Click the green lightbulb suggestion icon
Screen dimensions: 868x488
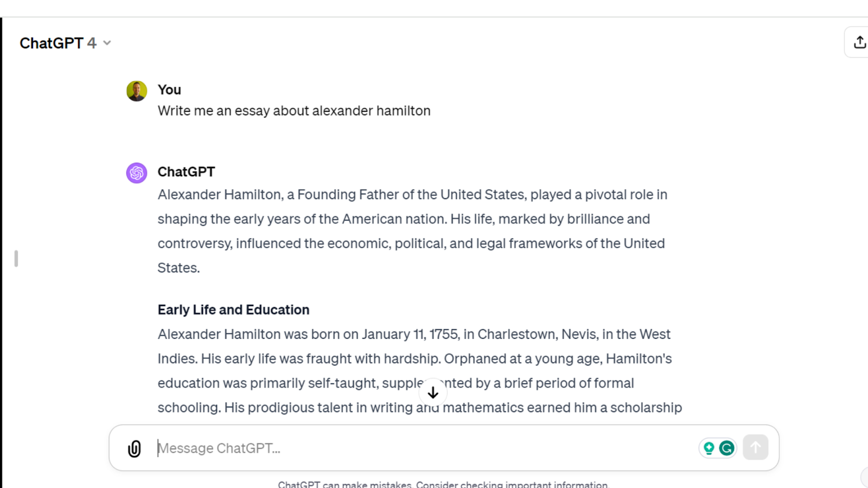[709, 448]
